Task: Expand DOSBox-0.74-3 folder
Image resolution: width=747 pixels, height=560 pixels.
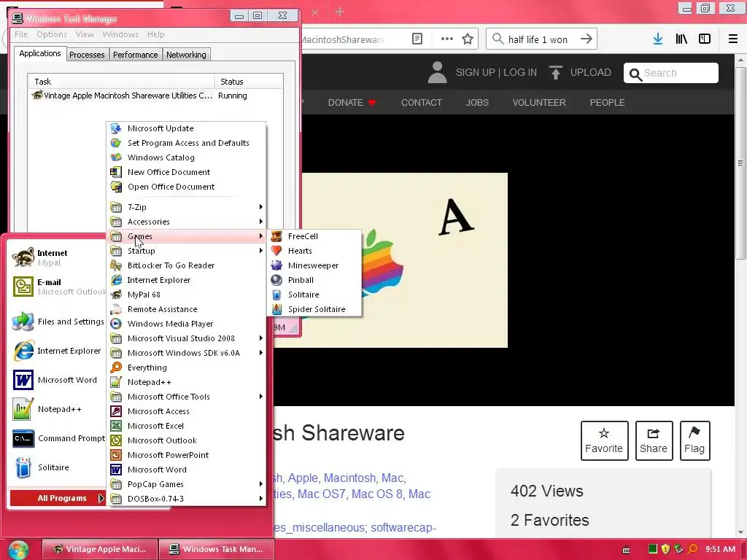Action: pyautogui.click(x=186, y=499)
